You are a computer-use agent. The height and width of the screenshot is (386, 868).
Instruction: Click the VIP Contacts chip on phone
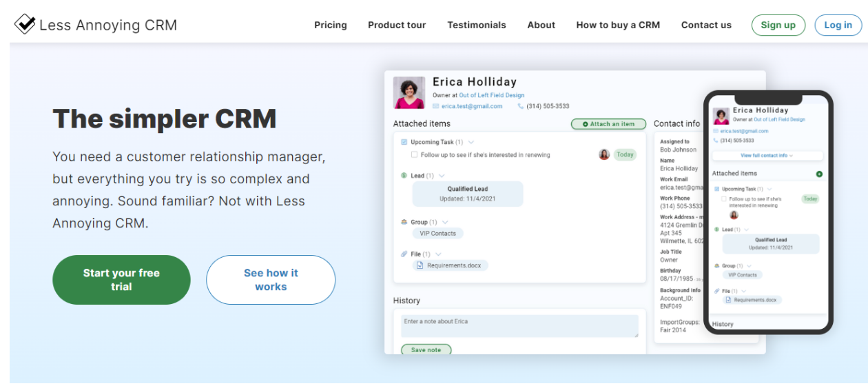(743, 275)
